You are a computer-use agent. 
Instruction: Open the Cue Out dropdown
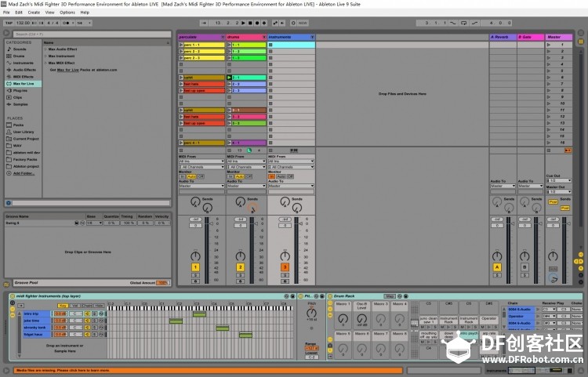coord(559,180)
